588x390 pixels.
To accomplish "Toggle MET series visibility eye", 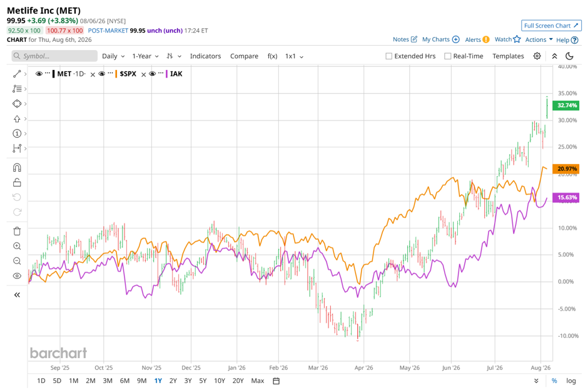I will click(x=39, y=74).
